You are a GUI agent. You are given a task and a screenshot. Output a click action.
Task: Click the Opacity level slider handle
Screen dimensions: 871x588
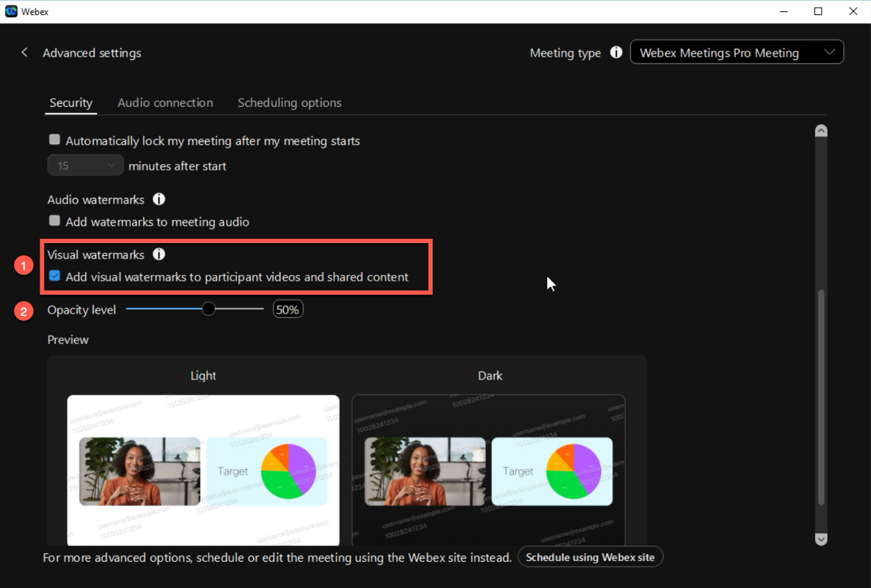coord(208,309)
